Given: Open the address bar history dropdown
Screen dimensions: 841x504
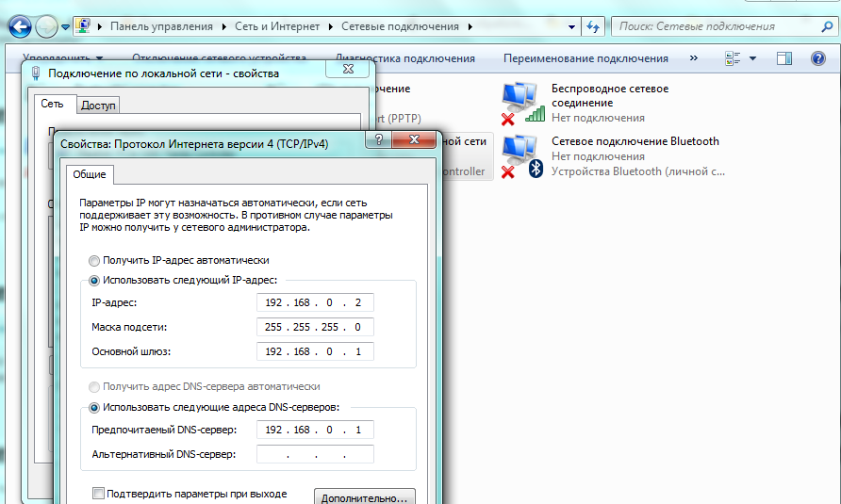Looking at the screenshot, I should coord(569,26).
